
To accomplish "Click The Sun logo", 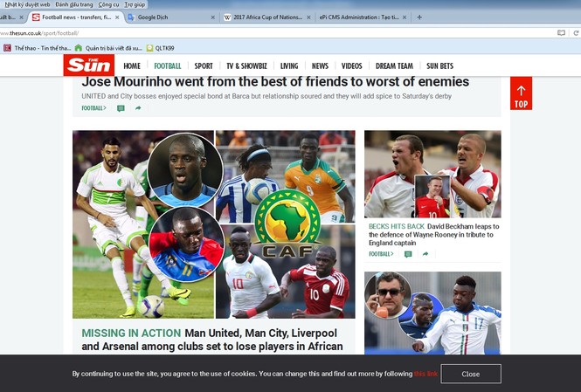I will click(x=89, y=65).
